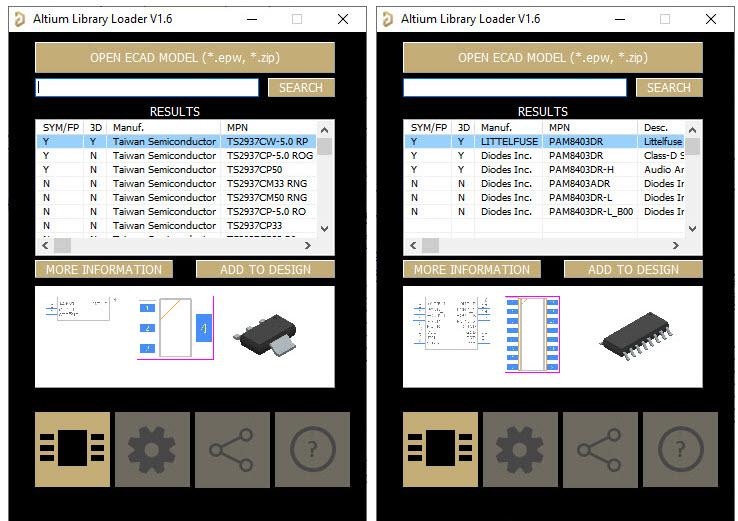
Task: Click MORE INFORMATION in left window
Action: pyautogui.click(x=104, y=269)
